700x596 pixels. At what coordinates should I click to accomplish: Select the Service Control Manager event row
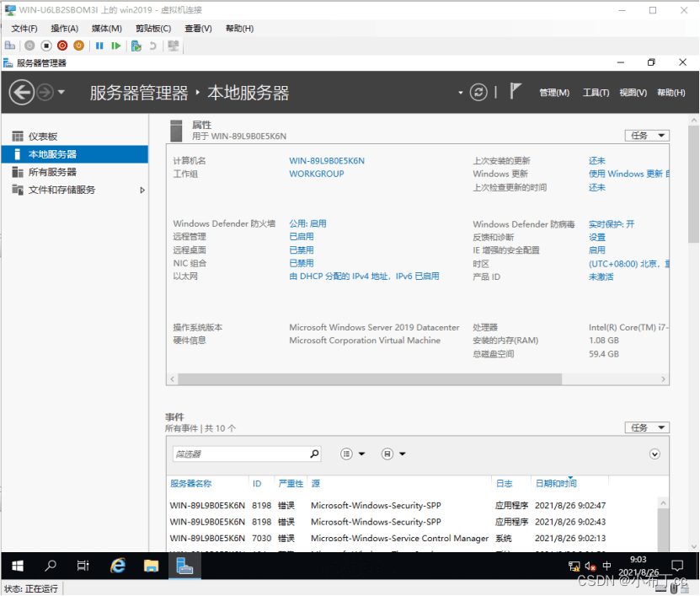(x=413, y=538)
